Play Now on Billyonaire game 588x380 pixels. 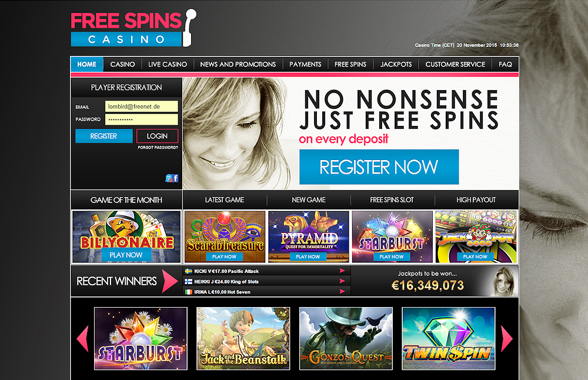coord(126,255)
